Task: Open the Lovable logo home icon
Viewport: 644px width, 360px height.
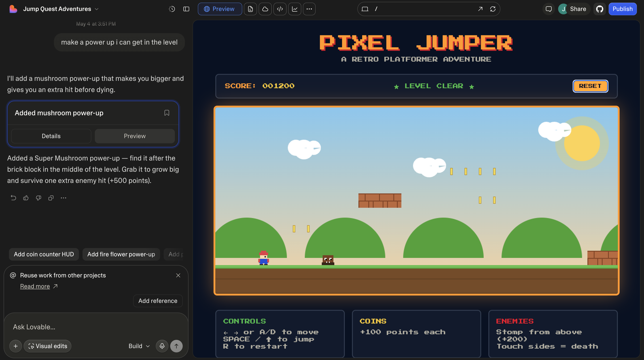Action: [x=13, y=9]
